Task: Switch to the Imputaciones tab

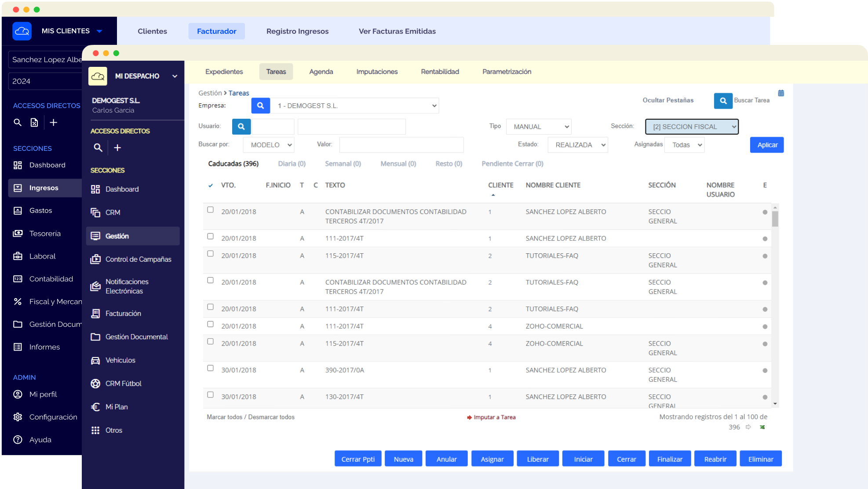Action: (377, 72)
